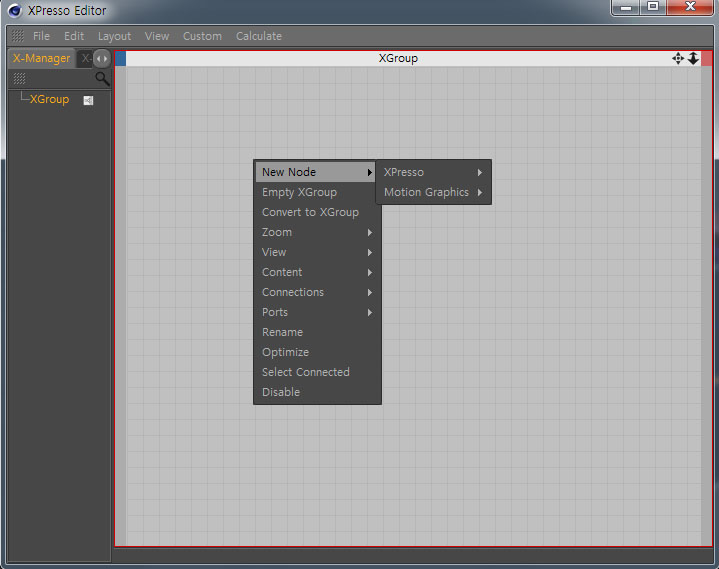The height and width of the screenshot is (569, 719).
Task: Expand the context menu View arrow
Action: point(370,253)
